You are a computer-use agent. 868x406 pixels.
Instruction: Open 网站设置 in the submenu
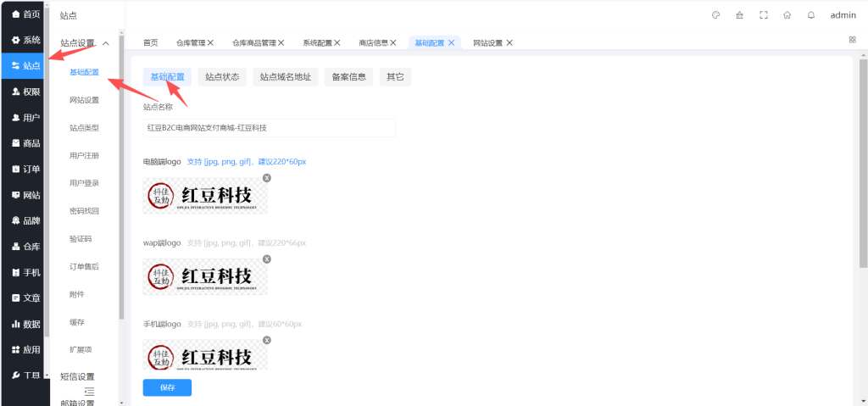pyautogui.click(x=84, y=100)
